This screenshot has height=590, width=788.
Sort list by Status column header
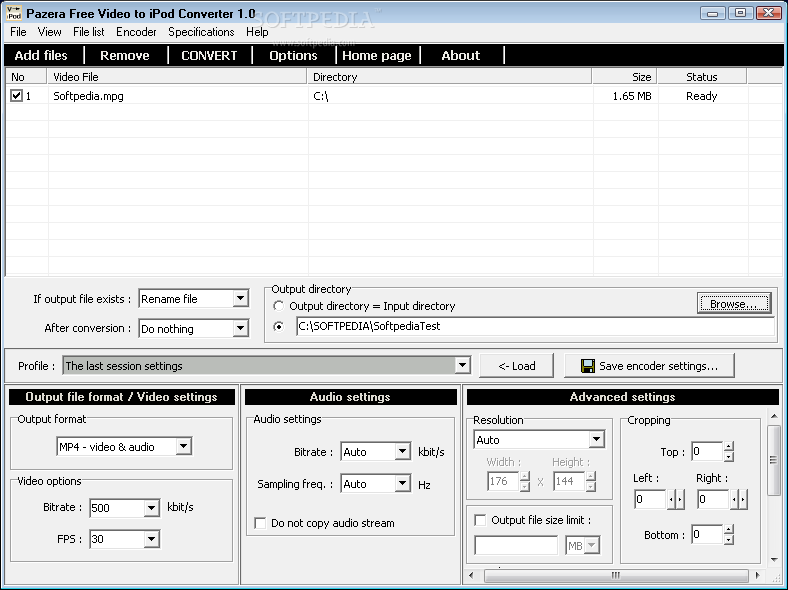[x=702, y=77]
